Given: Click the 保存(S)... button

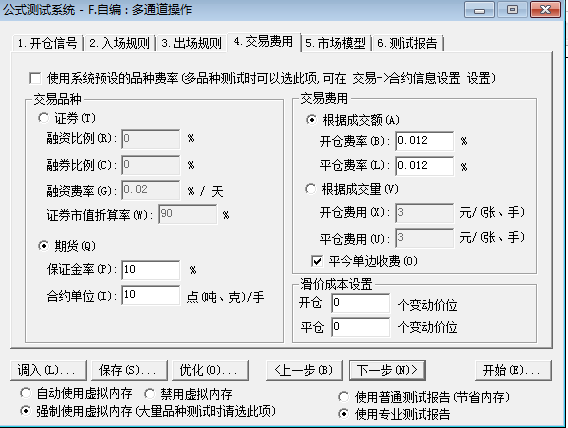Looking at the screenshot, I should [x=130, y=370].
